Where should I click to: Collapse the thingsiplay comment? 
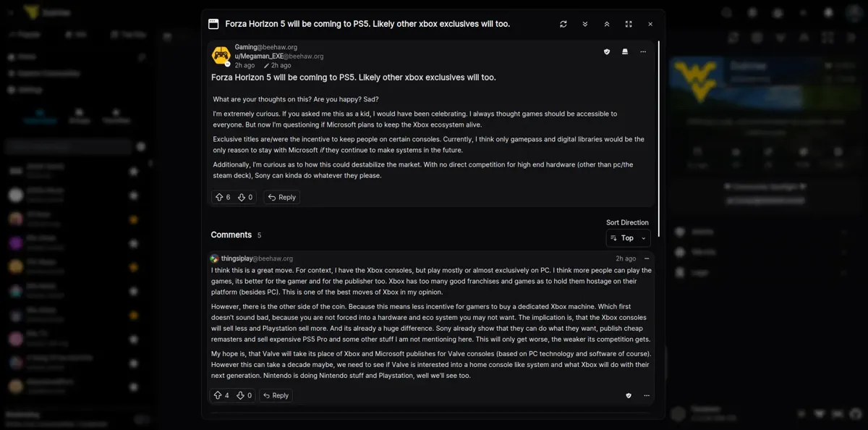(x=647, y=258)
